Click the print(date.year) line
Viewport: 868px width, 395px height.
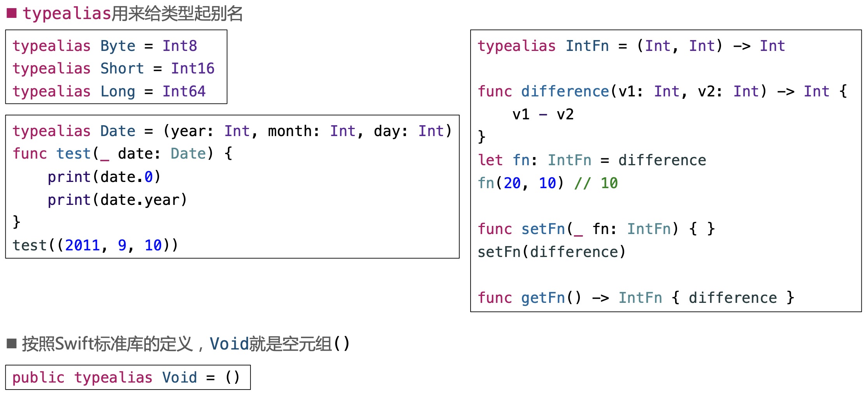[x=117, y=200]
